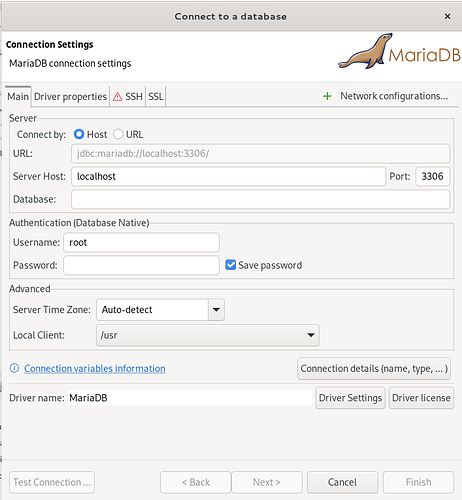Expand the Local Client dropdown
Viewport: 462px width, 500px height.
click(x=208, y=335)
